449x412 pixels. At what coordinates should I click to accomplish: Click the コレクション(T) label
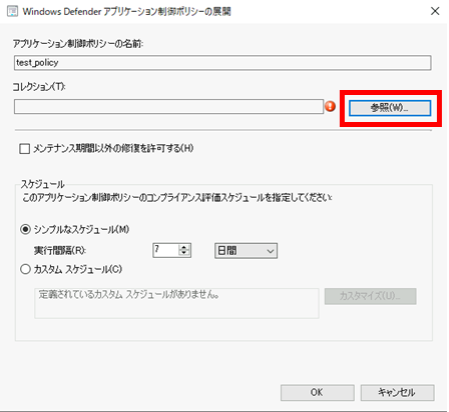tap(39, 87)
